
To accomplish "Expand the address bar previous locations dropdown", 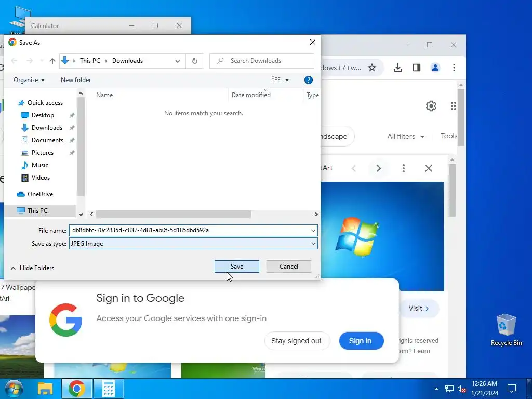I will coord(178,61).
